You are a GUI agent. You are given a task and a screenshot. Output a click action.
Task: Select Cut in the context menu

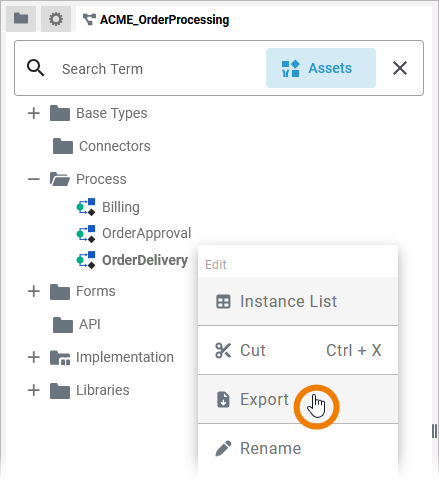pyautogui.click(x=298, y=350)
